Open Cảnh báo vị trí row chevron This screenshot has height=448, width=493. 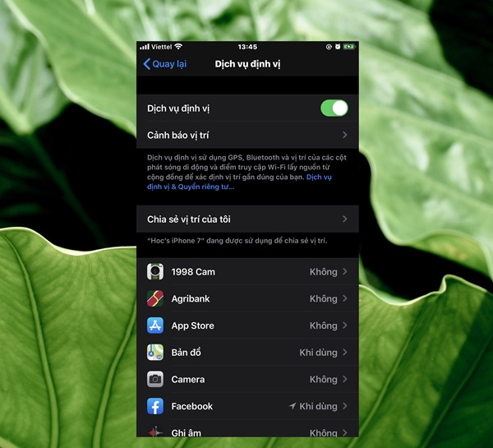pyautogui.click(x=345, y=135)
